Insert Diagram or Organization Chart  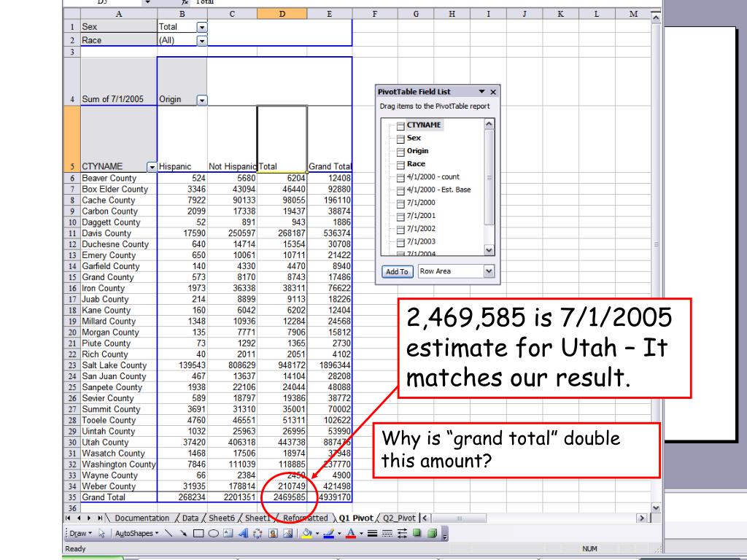pyautogui.click(x=258, y=533)
